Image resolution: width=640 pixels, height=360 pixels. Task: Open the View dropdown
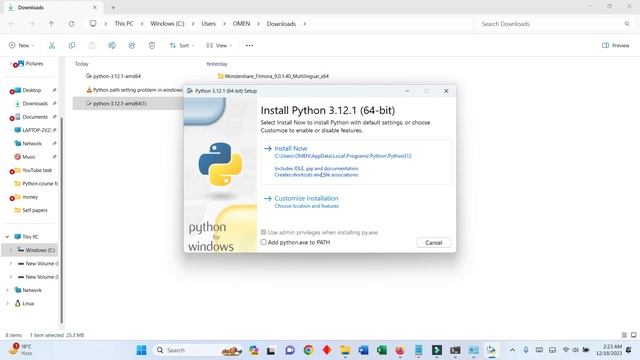[219, 45]
